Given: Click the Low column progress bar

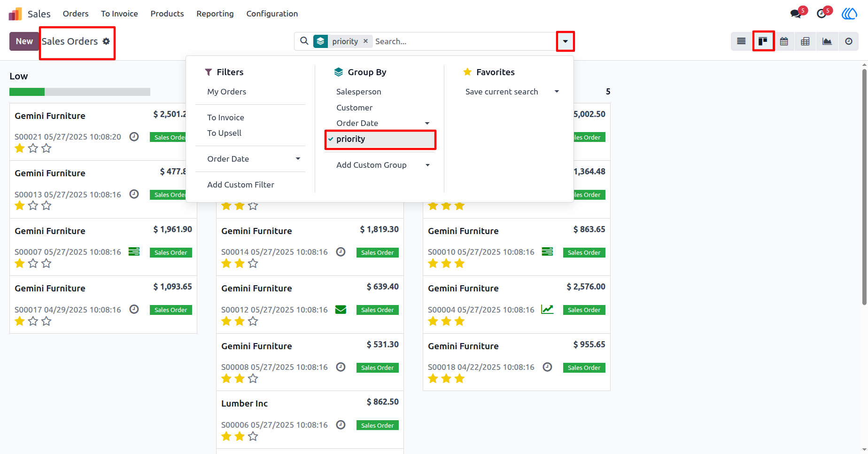Looking at the screenshot, I should click(x=80, y=92).
